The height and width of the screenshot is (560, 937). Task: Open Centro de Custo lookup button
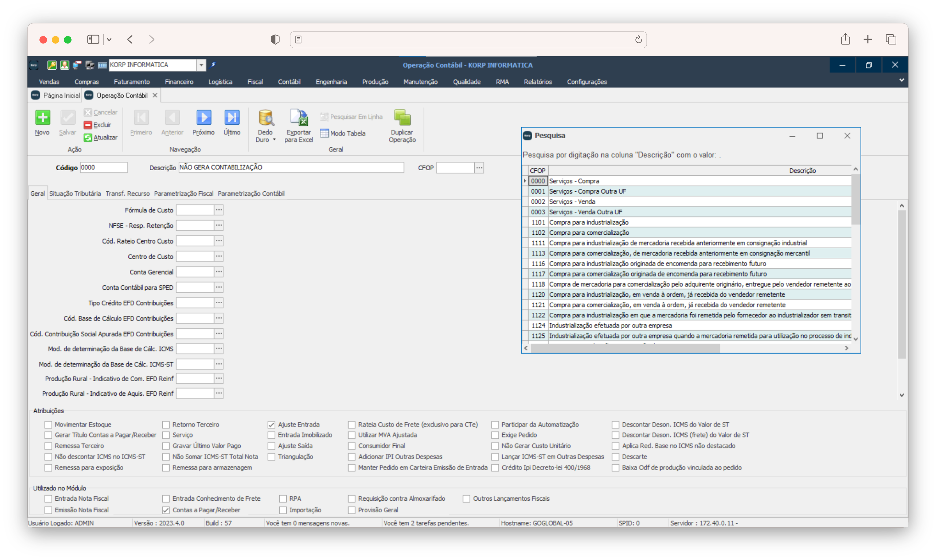coord(219,256)
